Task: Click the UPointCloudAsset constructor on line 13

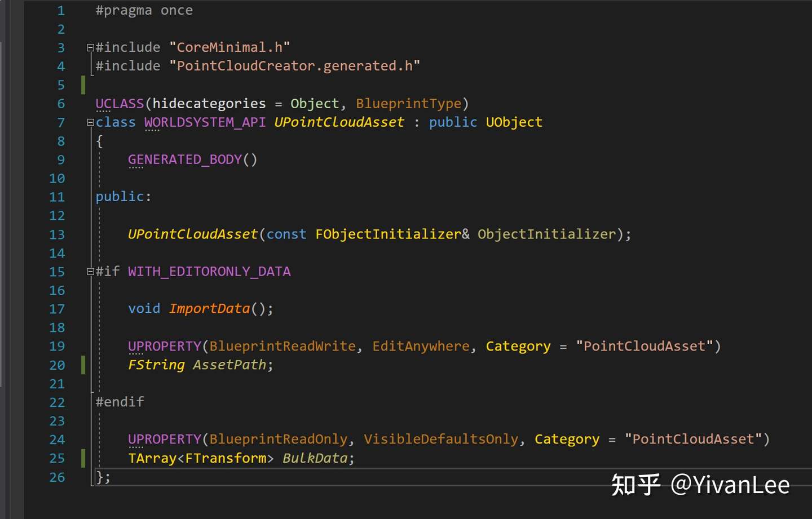Action: (193, 234)
